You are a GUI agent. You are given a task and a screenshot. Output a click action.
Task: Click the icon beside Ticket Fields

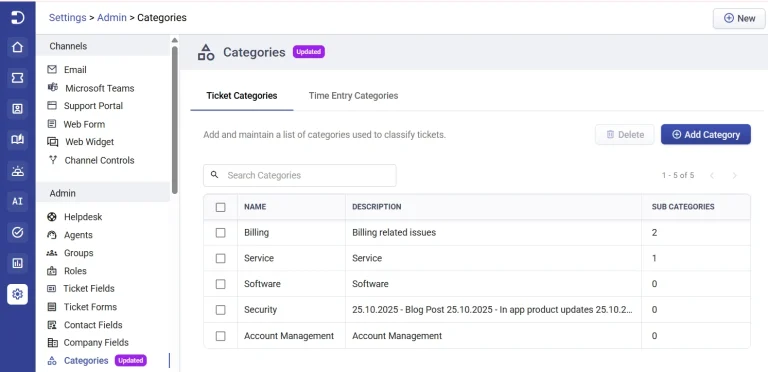click(x=51, y=289)
